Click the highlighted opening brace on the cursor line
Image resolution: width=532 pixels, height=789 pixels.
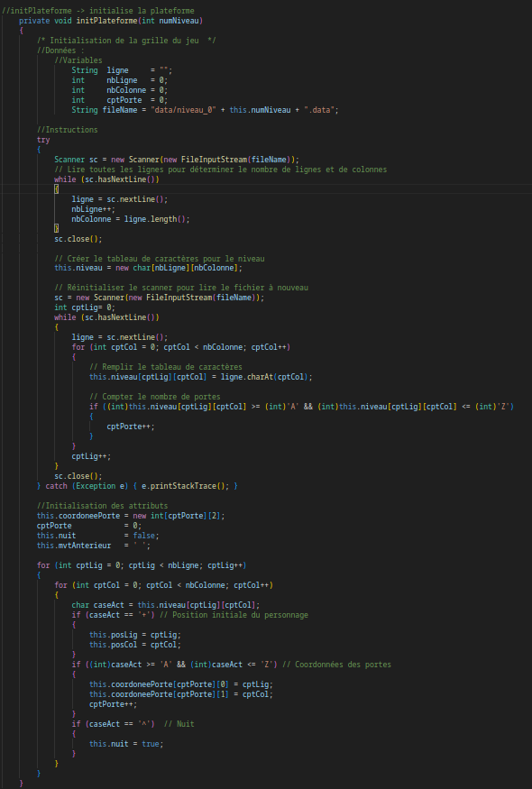point(57,189)
